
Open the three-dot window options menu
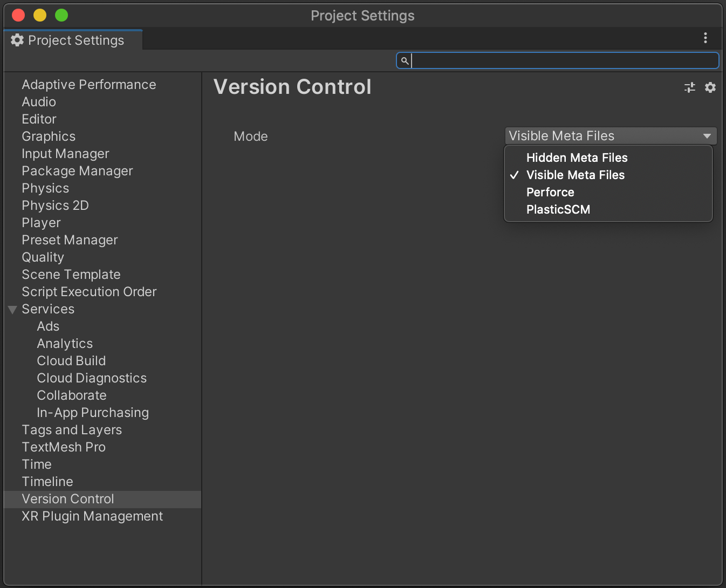(705, 38)
